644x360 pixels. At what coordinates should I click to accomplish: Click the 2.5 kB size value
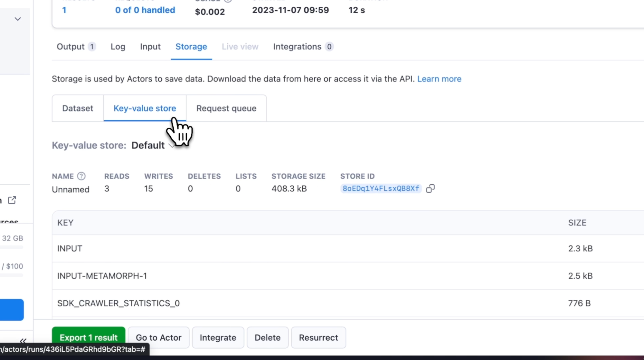pyautogui.click(x=580, y=276)
